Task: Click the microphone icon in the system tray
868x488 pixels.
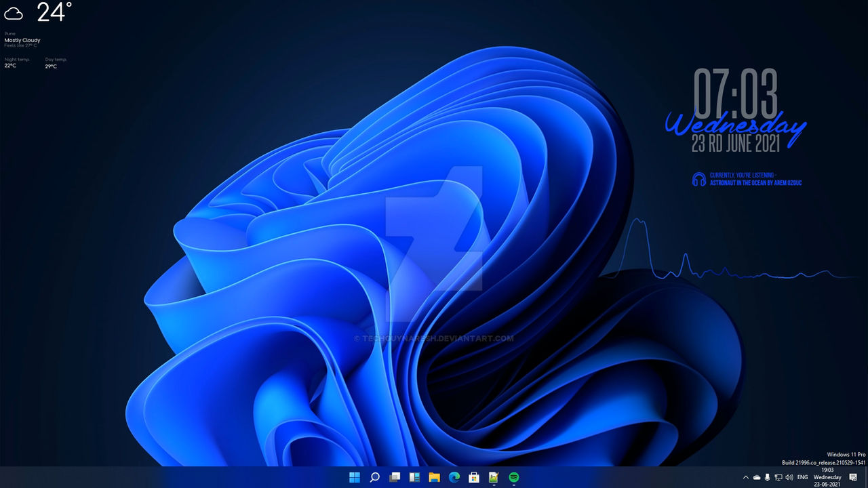Action: 768,476
